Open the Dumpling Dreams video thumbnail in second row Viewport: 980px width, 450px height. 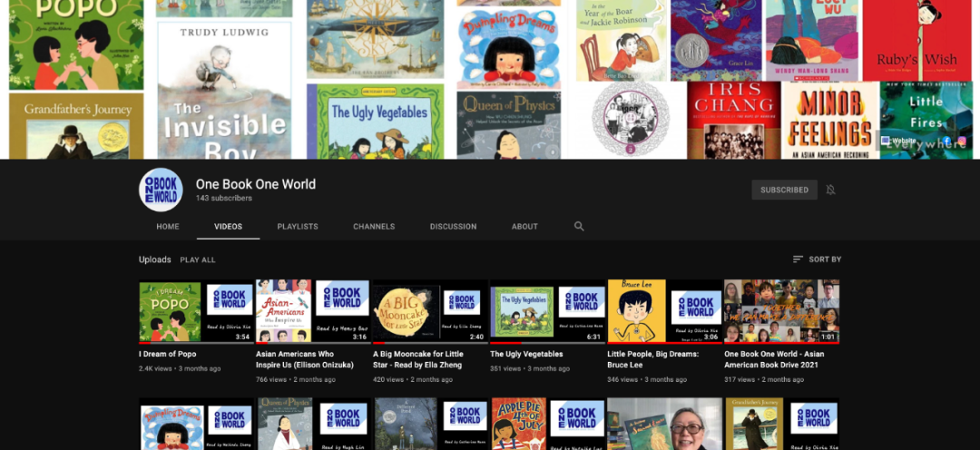(x=196, y=424)
